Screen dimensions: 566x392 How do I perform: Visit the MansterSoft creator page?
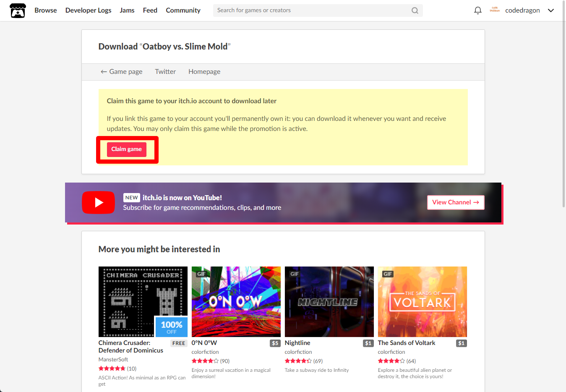pyautogui.click(x=113, y=360)
